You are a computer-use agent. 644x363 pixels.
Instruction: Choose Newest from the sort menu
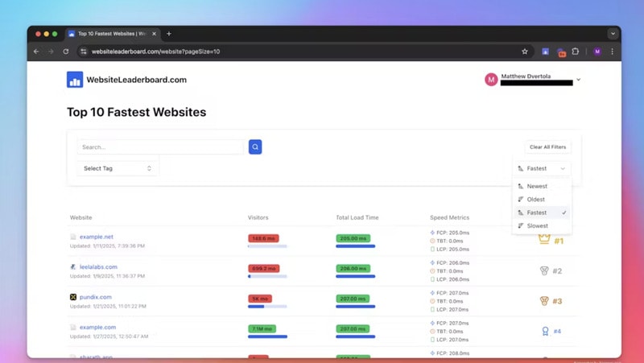pyautogui.click(x=537, y=186)
